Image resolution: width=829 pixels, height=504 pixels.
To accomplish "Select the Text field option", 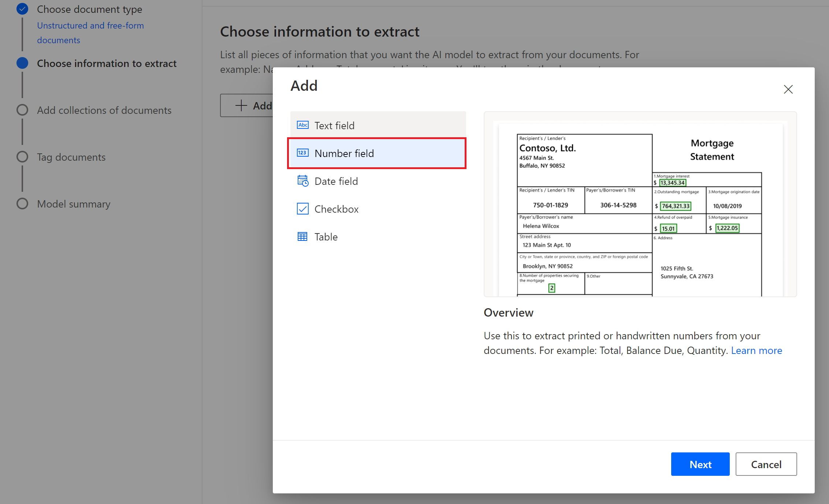I will click(377, 125).
